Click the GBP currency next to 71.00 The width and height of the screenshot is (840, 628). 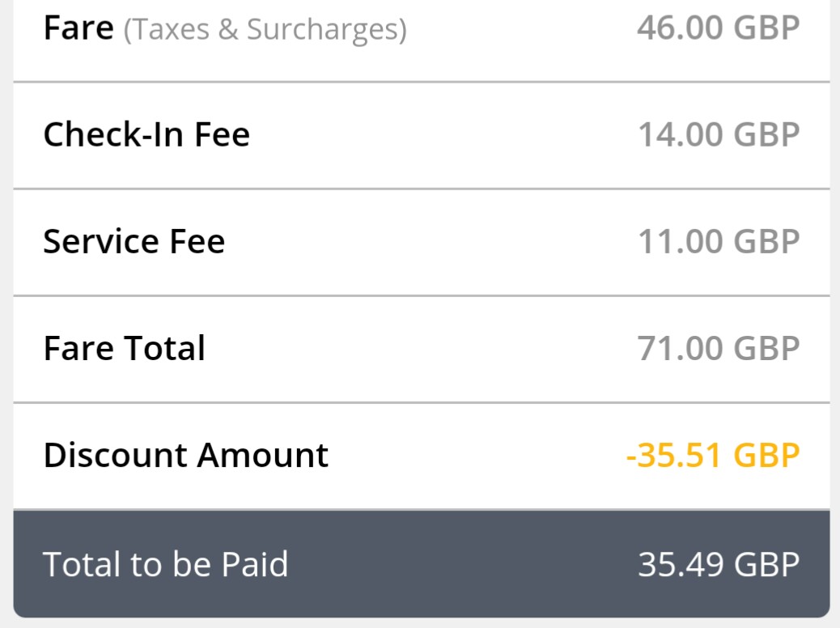coord(766,349)
